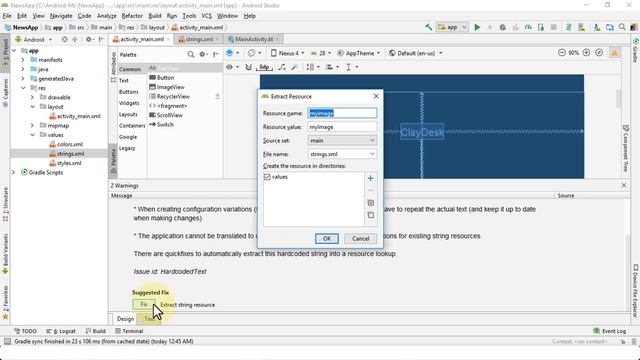
Task: Open the Terminal tool window
Action: point(129,331)
